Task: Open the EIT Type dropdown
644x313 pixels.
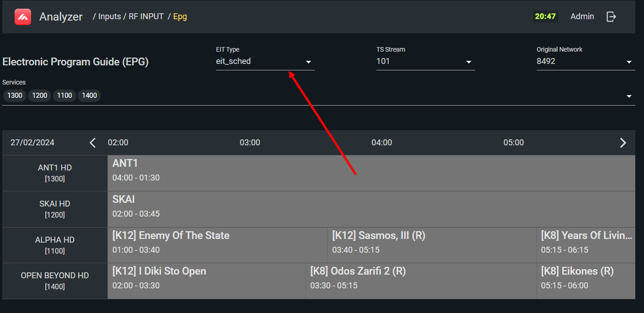Action: (x=265, y=62)
